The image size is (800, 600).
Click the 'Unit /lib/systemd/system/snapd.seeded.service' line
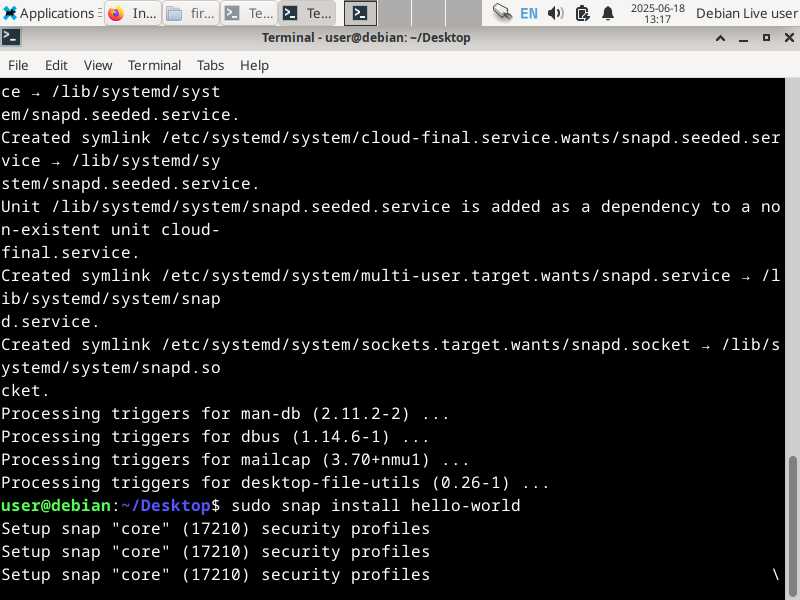[x=391, y=207]
